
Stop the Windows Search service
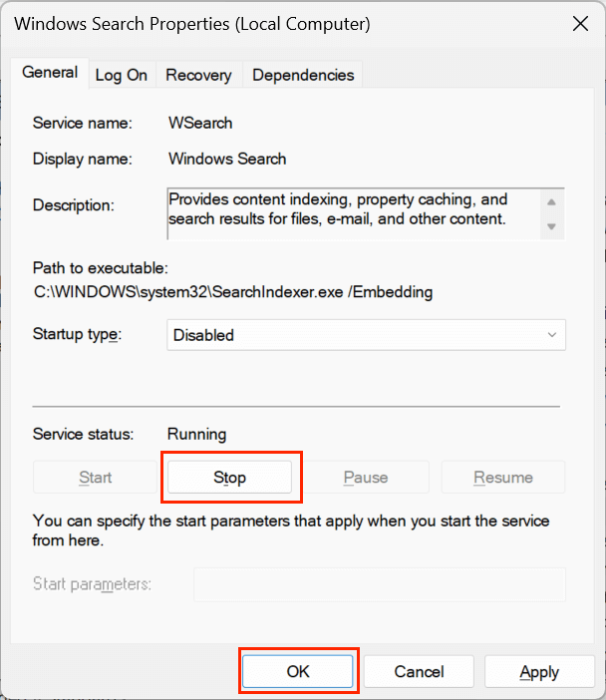tap(229, 478)
